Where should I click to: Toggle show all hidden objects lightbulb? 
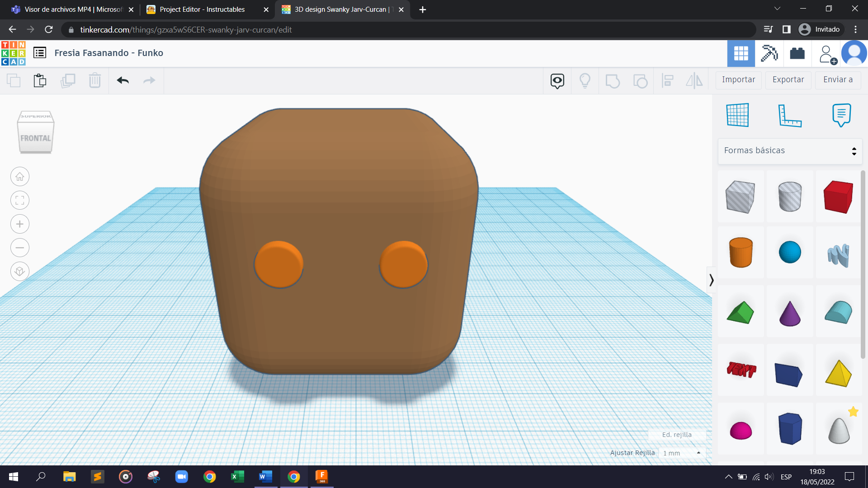[x=585, y=80]
